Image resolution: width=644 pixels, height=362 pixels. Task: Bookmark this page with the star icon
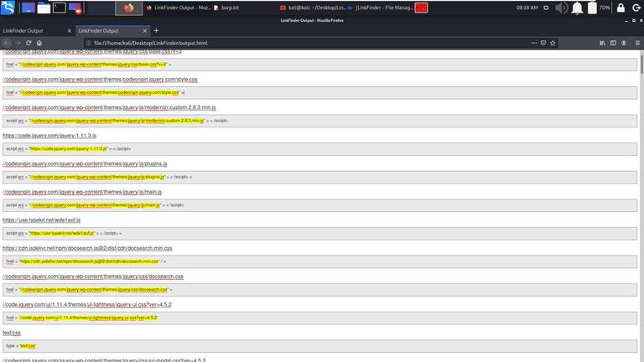(553, 43)
